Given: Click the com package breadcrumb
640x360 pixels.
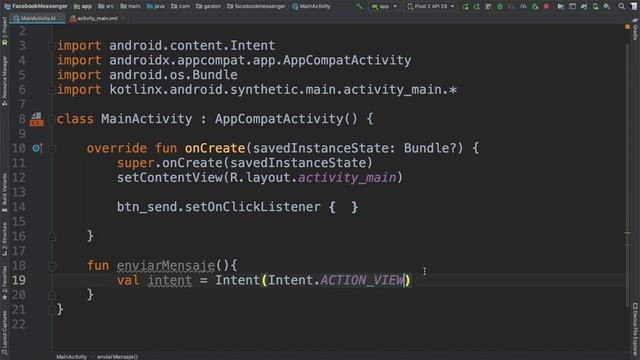Looking at the screenshot, I should pyautogui.click(x=180, y=6).
